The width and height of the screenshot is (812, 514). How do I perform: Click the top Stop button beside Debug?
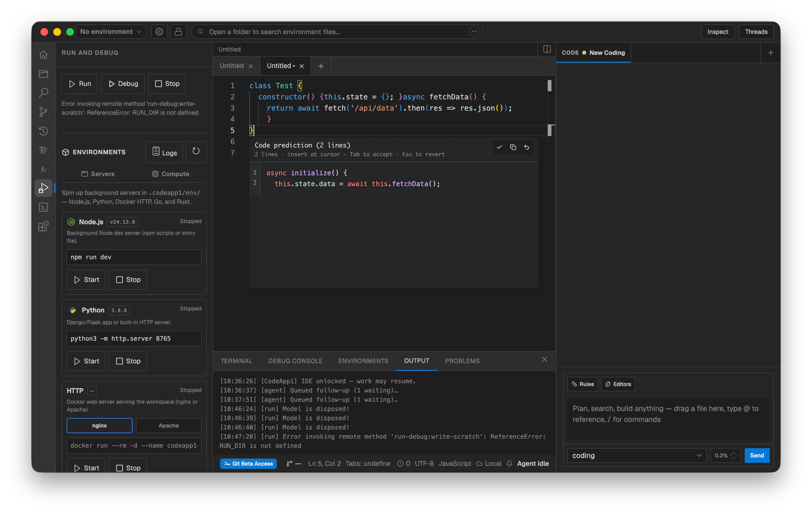(167, 83)
